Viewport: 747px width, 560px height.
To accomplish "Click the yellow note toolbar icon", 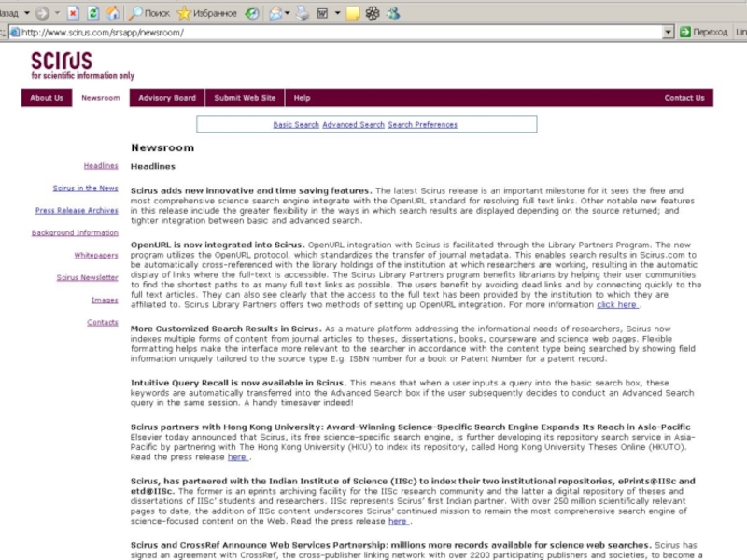I will [x=353, y=13].
